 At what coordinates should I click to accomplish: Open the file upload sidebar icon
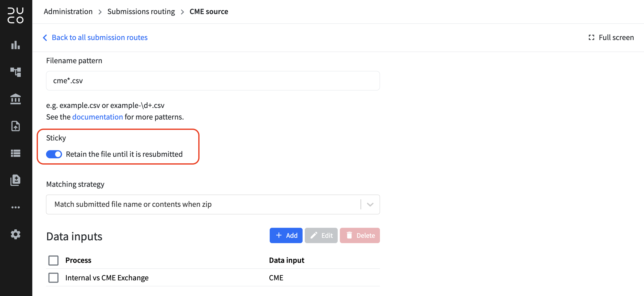coord(16,126)
